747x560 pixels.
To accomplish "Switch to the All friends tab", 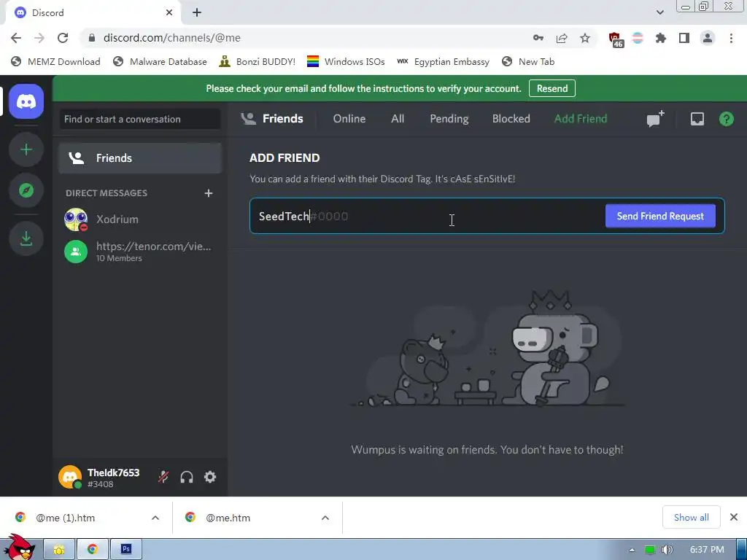I will (398, 119).
